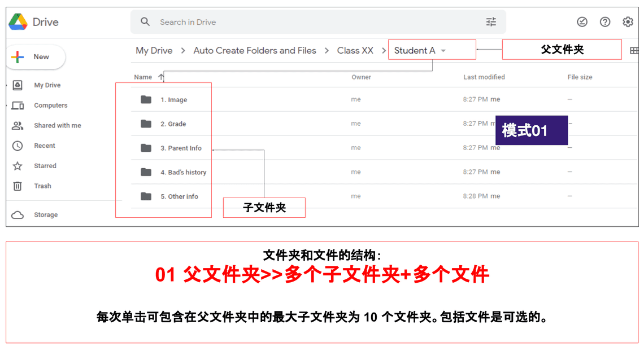Navigate to Auto Create Folders and Files breadcrumb
This screenshot has height=351, width=644.
click(x=255, y=51)
